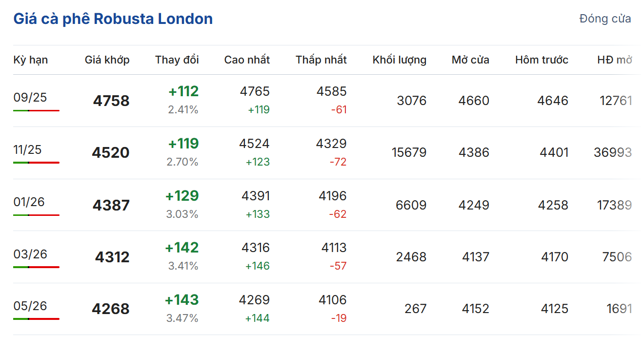644x337 pixels.
Task: Click the Kỳ hạn column header
Action: coord(30,60)
